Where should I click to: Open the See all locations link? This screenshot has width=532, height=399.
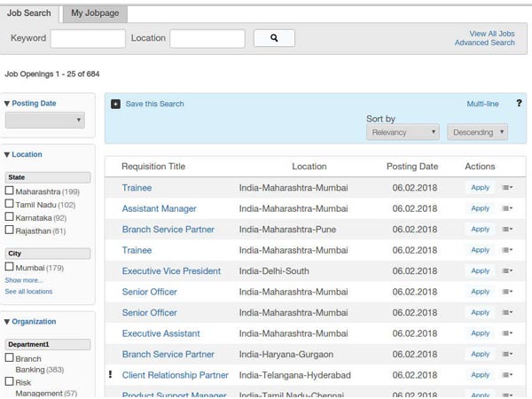(28, 292)
